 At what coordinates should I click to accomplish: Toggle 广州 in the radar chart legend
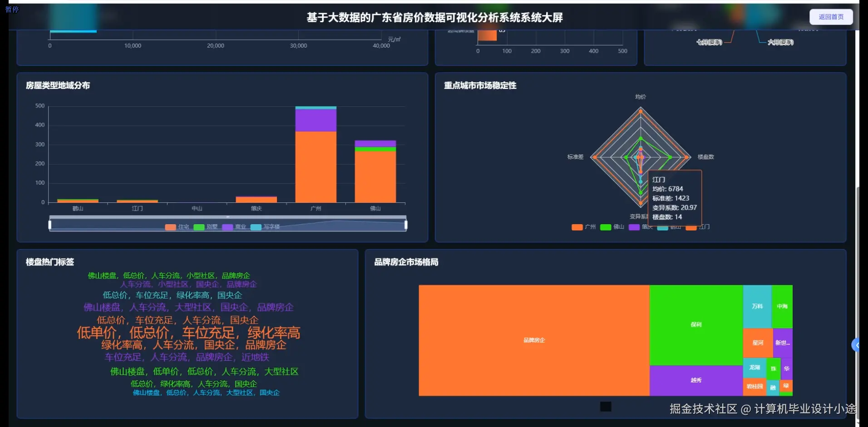(577, 227)
